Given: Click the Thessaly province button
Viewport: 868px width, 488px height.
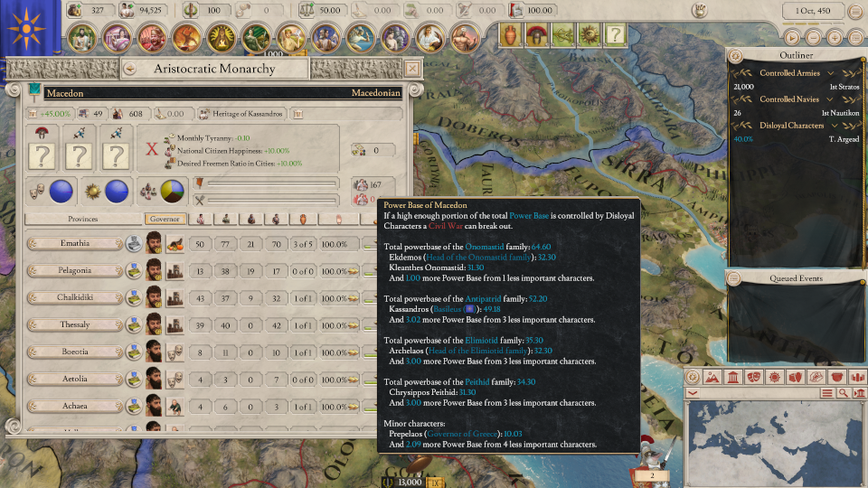Looking at the screenshot, I should point(75,324).
